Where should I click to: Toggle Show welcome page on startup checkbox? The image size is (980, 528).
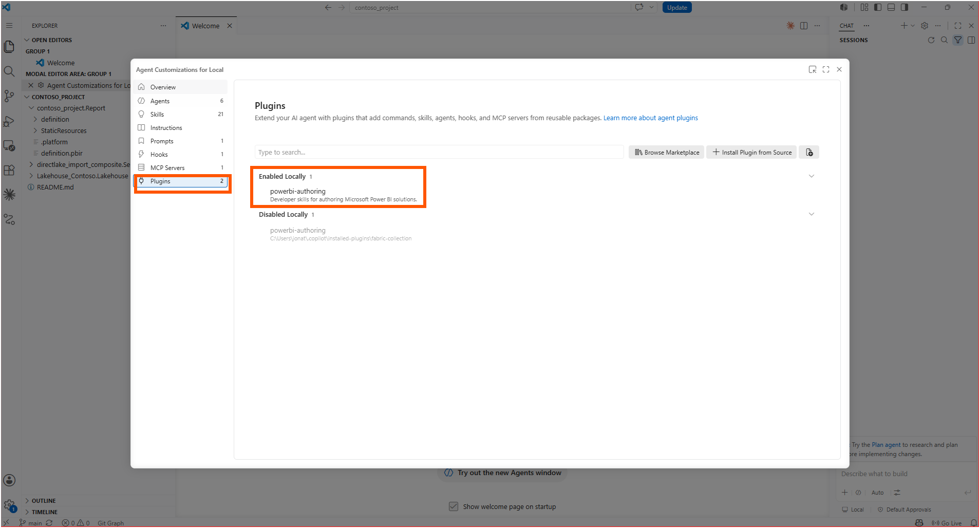coord(454,506)
